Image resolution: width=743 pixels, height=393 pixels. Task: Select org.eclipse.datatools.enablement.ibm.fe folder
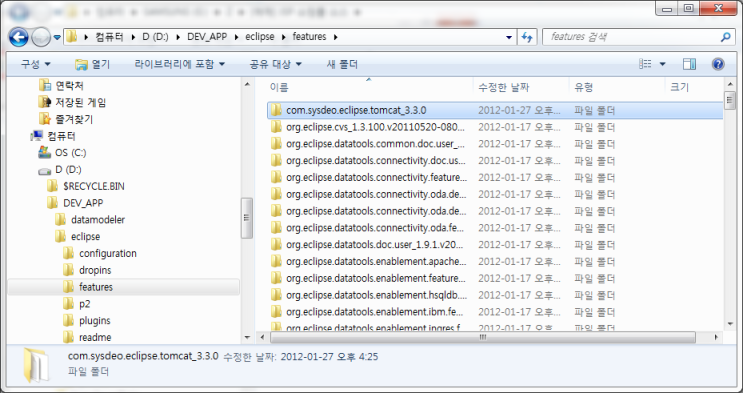(494, 312)
